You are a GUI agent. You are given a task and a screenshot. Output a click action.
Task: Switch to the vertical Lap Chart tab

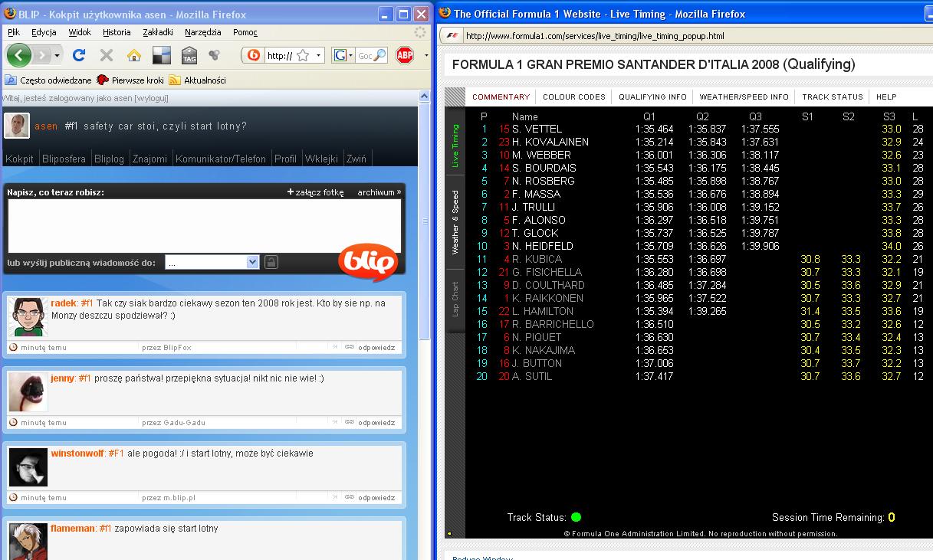455,299
